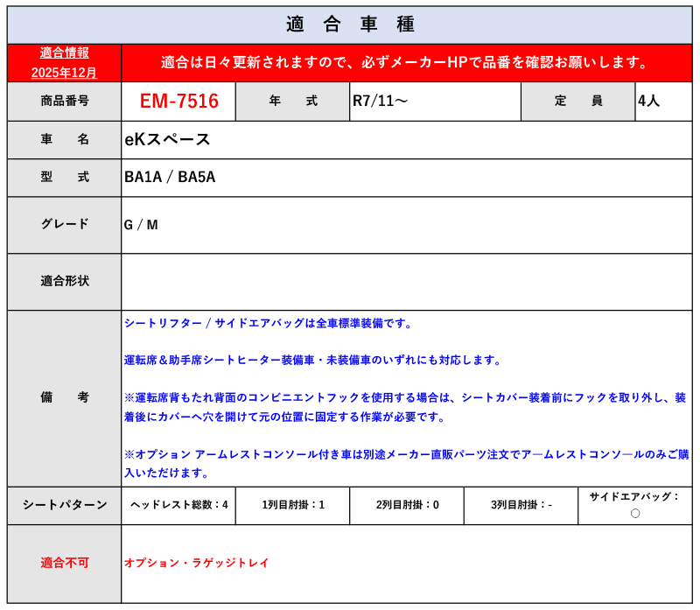
Task: Click the convenient hook removal note
Action: pos(405,407)
